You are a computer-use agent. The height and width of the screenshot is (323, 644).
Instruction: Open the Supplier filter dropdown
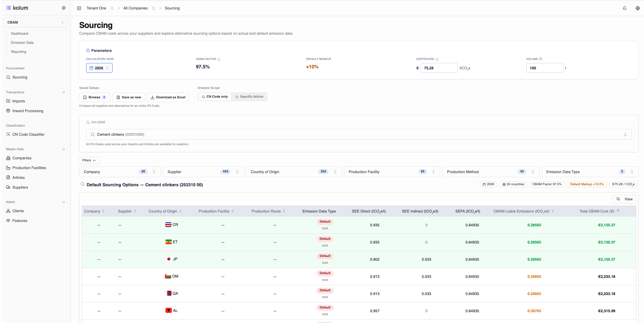click(x=203, y=172)
